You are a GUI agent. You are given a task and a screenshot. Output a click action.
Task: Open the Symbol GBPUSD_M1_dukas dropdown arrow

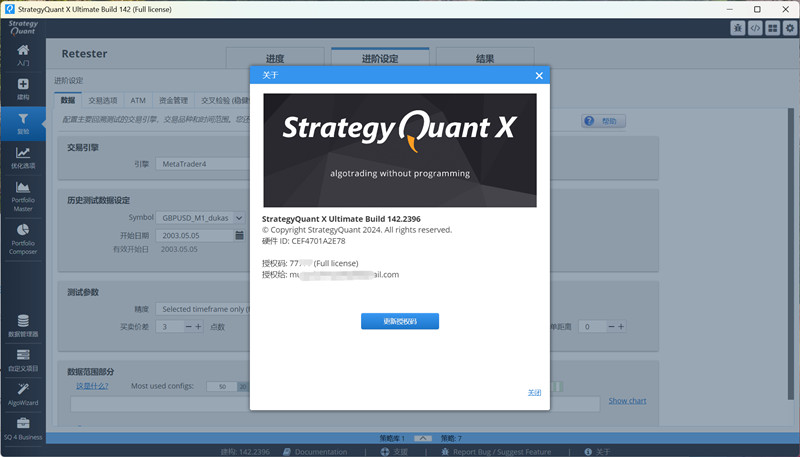[239, 218]
